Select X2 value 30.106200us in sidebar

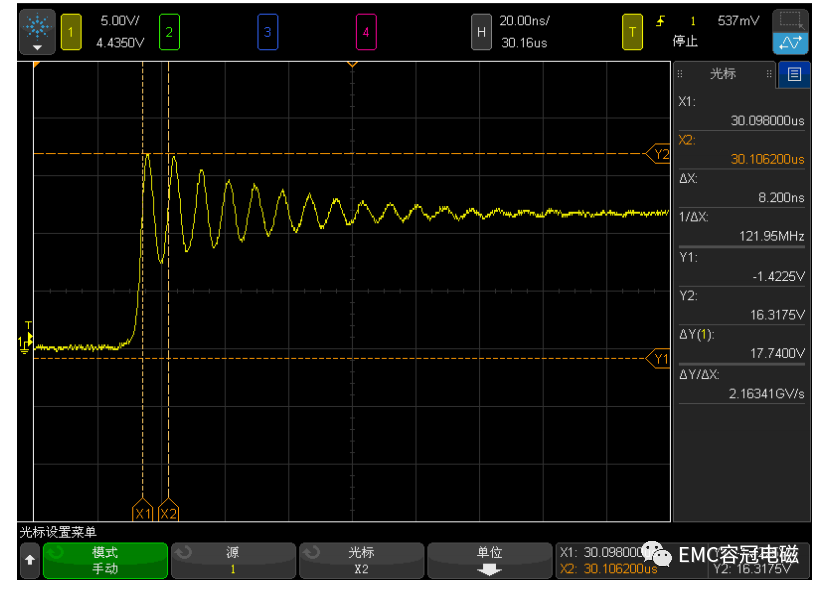coord(768,159)
